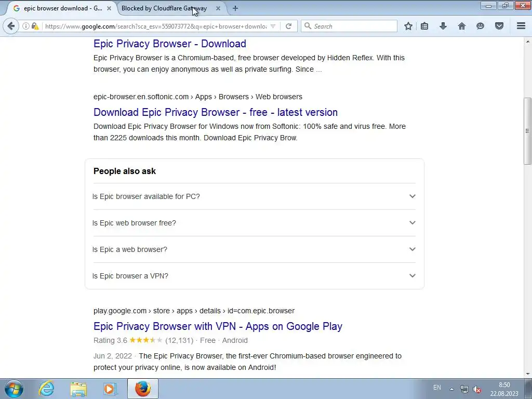The image size is (532, 399).
Task: Close the Blocked by Cloudflare Gateway tab
Action: [x=218, y=8]
